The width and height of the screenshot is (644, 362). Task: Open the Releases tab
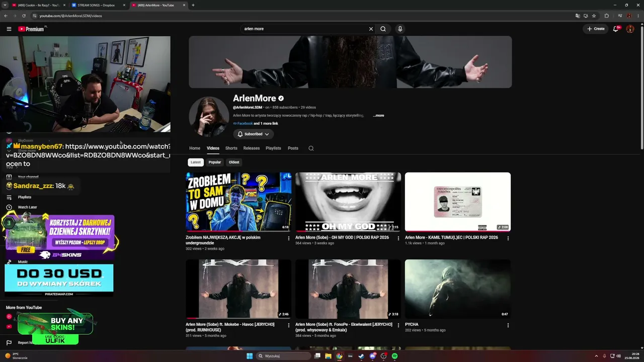tap(252, 148)
